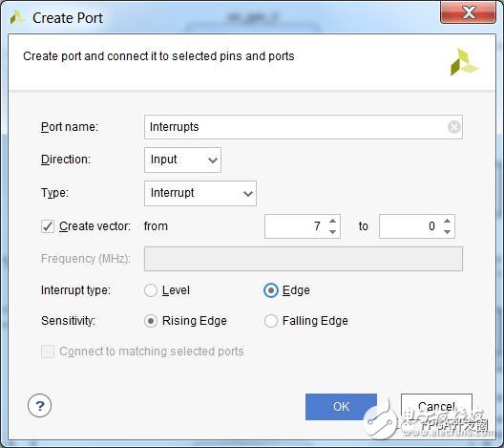Image resolution: width=504 pixels, height=448 pixels.
Task: Decrease the vector 'from' value with down arrow
Action: 333,231
